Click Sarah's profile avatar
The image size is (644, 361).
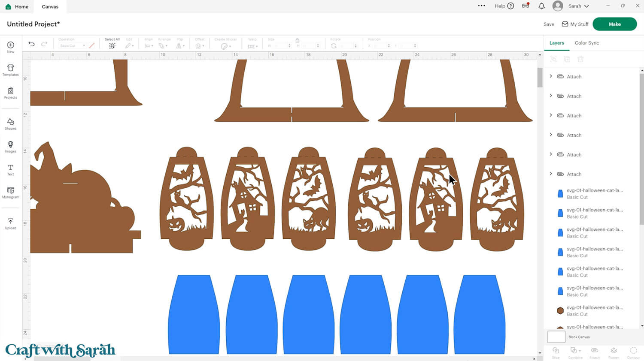point(558,6)
